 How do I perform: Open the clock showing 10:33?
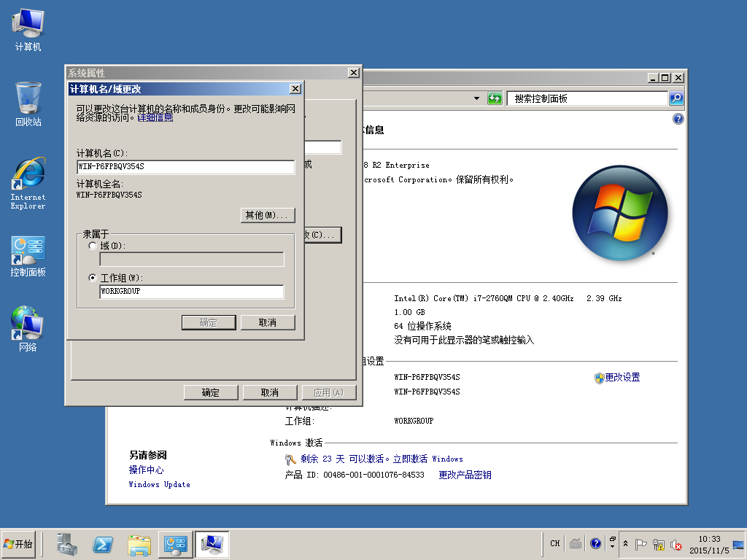709,544
